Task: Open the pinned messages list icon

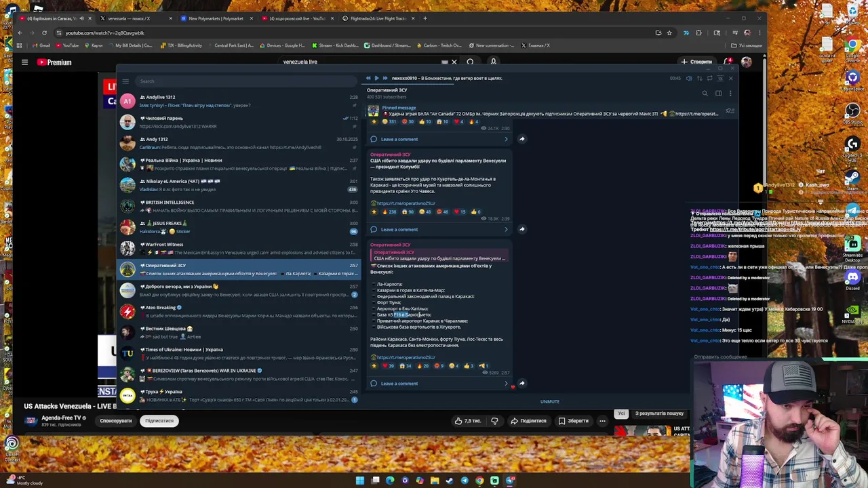Action: tap(730, 110)
